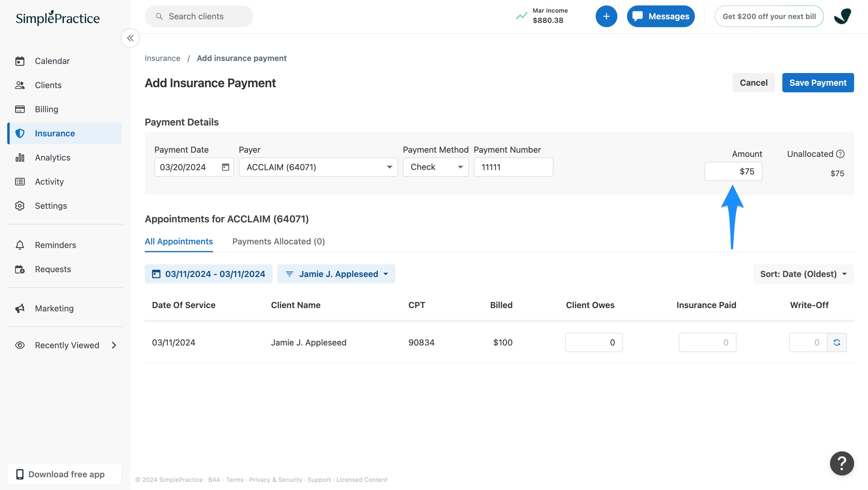Click the Reminders bell icon
Viewport: 868px width, 490px height.
click(20, 245)
